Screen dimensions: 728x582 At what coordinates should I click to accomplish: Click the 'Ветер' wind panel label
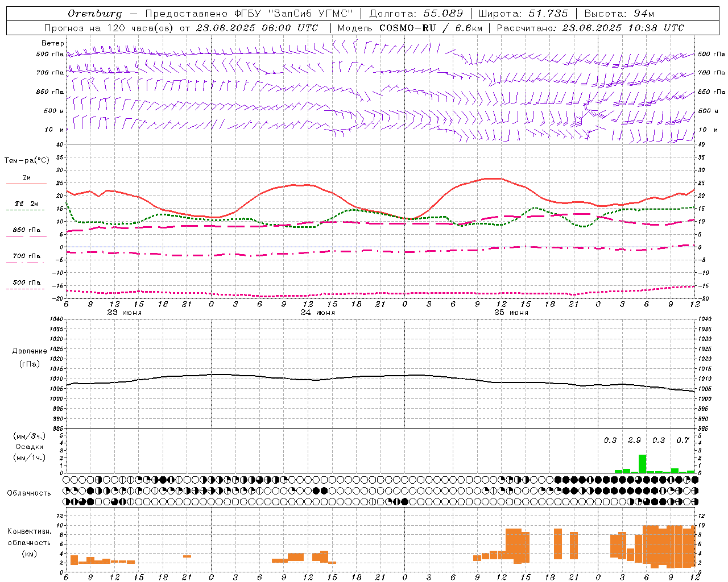coord(53,43)
